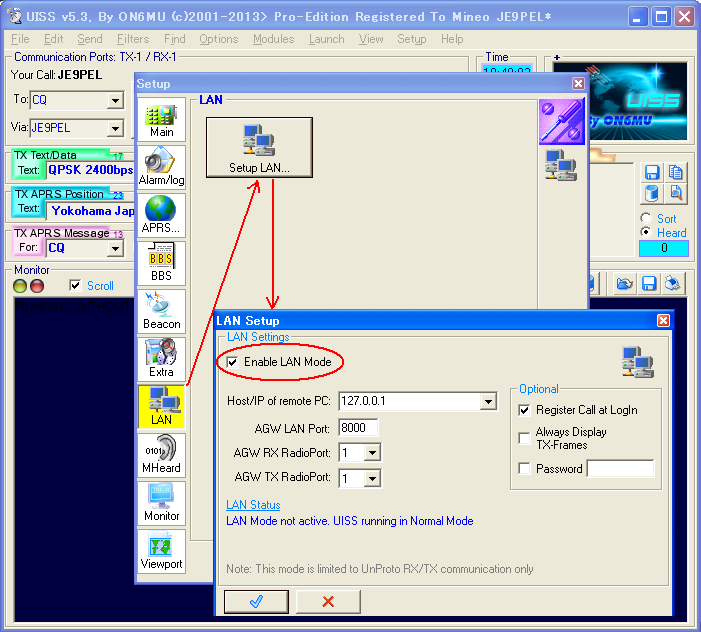Click the search document icon in heard panel
Viewport: 701px width, 632px height.
pyautogui.click(x=676, y=194)
